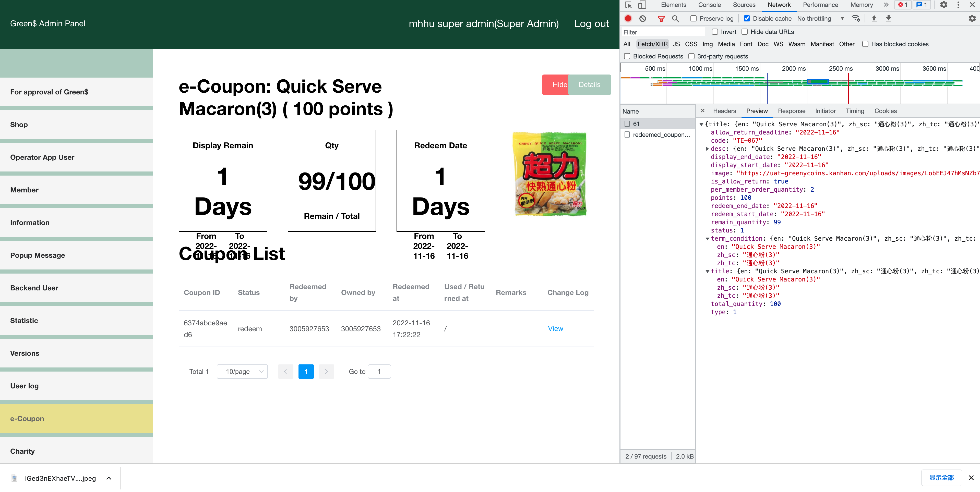Click the record network log icon
Screen dimensions: 980x492
point(628,18)
